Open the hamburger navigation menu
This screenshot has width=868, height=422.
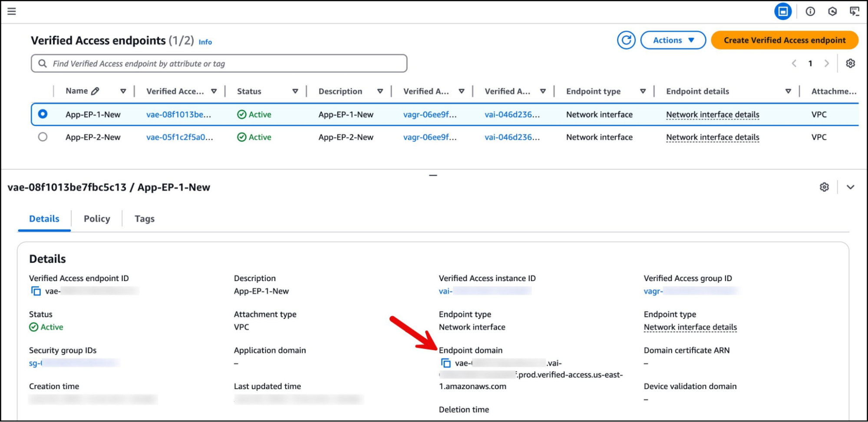point(12,11)
